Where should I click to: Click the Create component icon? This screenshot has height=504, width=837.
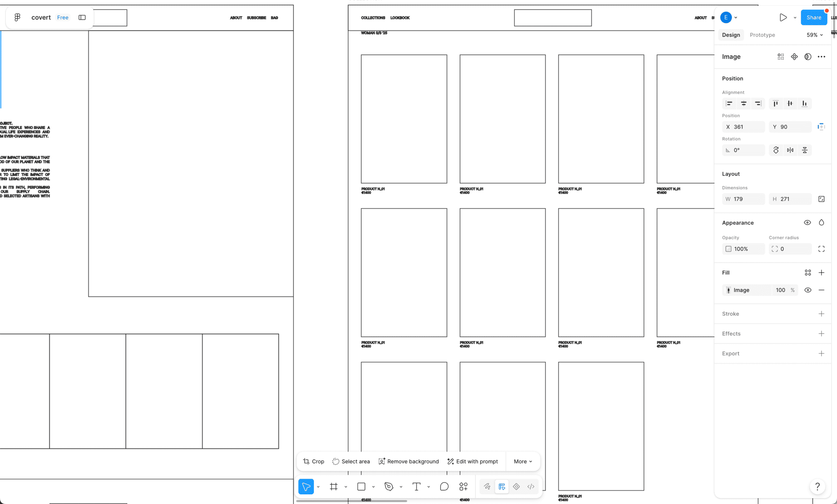pos(794,56)
